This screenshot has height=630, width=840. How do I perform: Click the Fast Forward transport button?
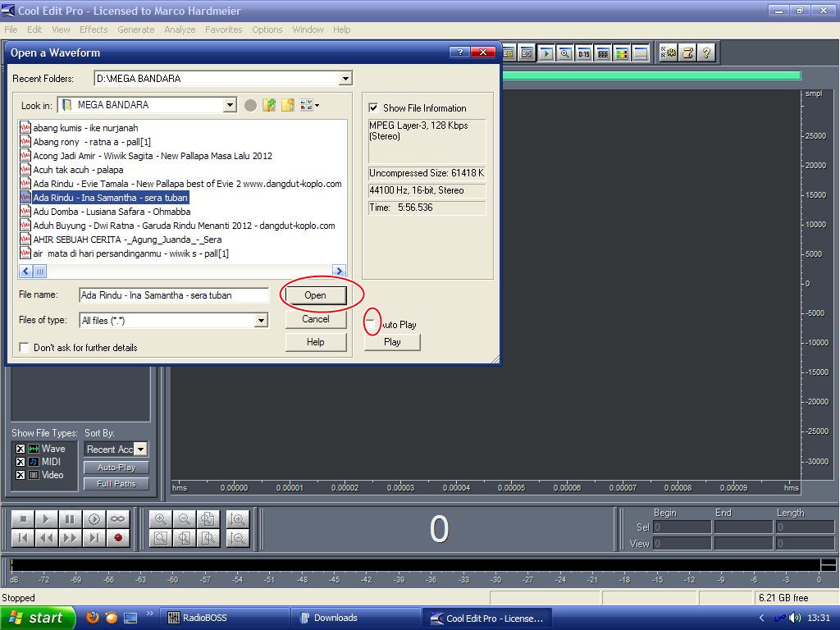pyautogui.click(x=71, y=538)
